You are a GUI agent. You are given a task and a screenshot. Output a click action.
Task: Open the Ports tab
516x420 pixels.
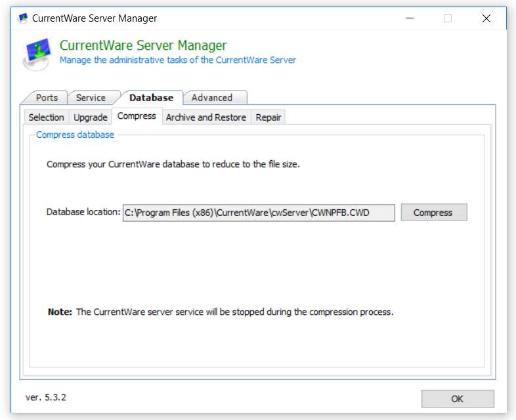47,98
